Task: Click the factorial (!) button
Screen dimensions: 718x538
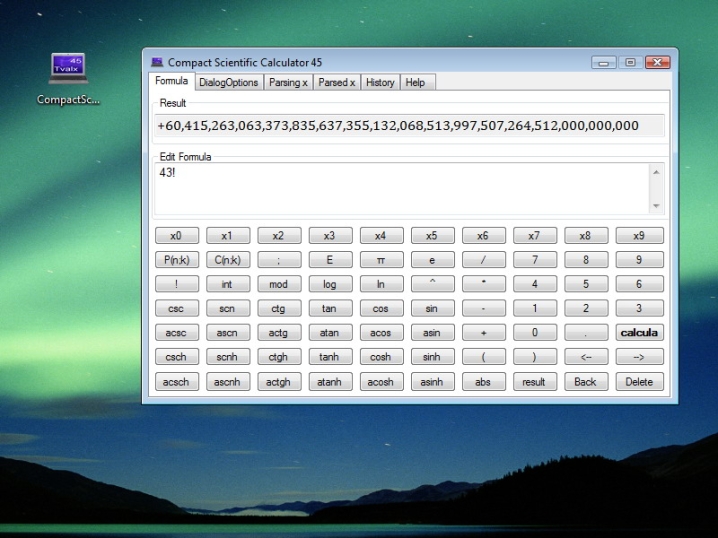Action: (176, 284)
